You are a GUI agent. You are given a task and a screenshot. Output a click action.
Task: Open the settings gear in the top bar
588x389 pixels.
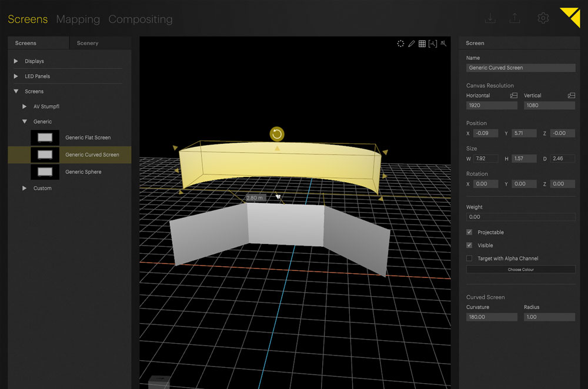543,18
